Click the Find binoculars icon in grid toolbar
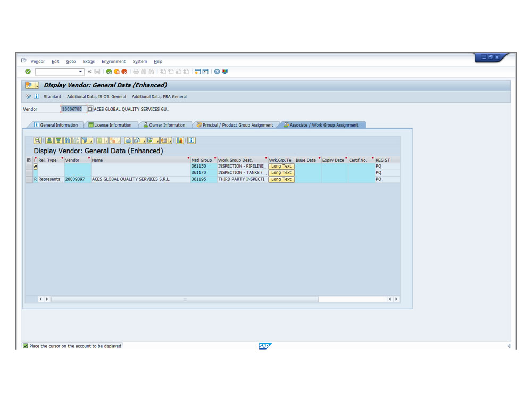 pos(68,140)
